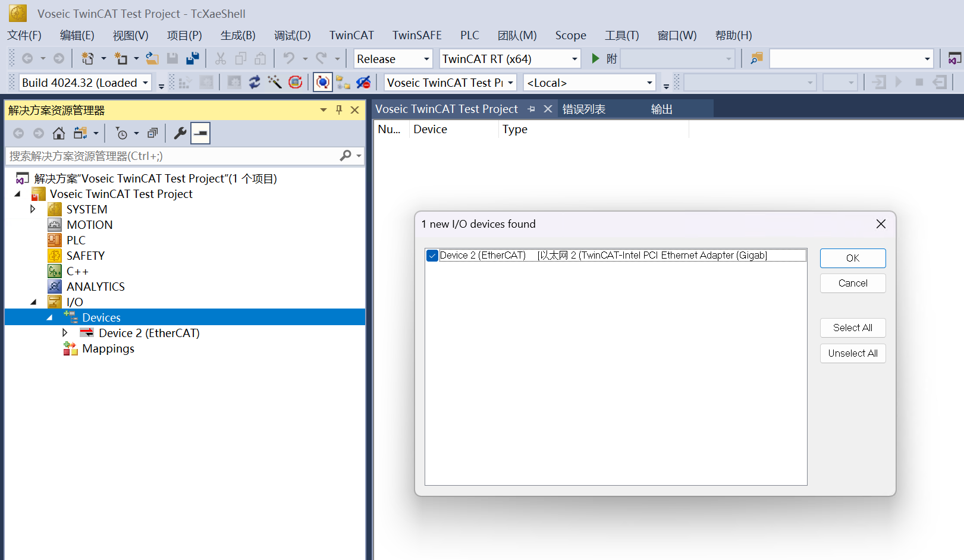Collapse the I/O tree node
Viewport: 964px width, 560px height.
(x=33, y=302)
